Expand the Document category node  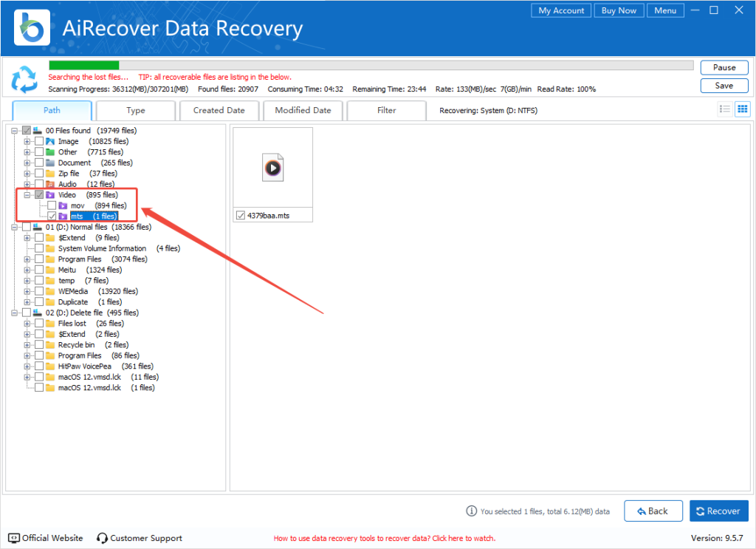pos(27,163)
